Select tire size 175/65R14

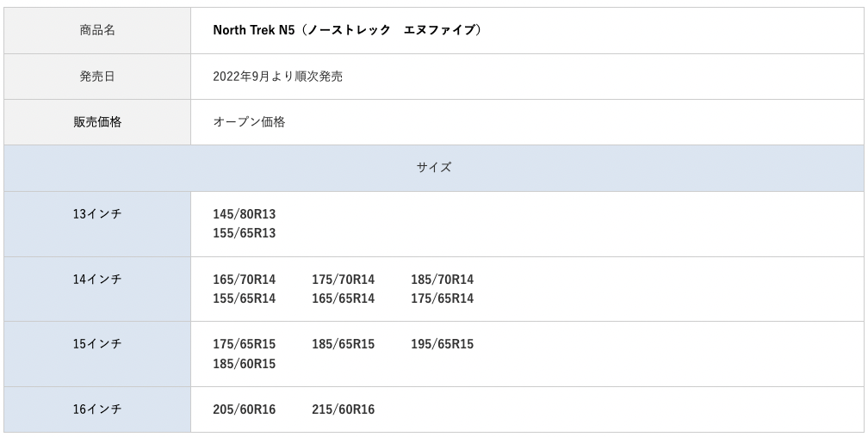[x=442, y=299]
